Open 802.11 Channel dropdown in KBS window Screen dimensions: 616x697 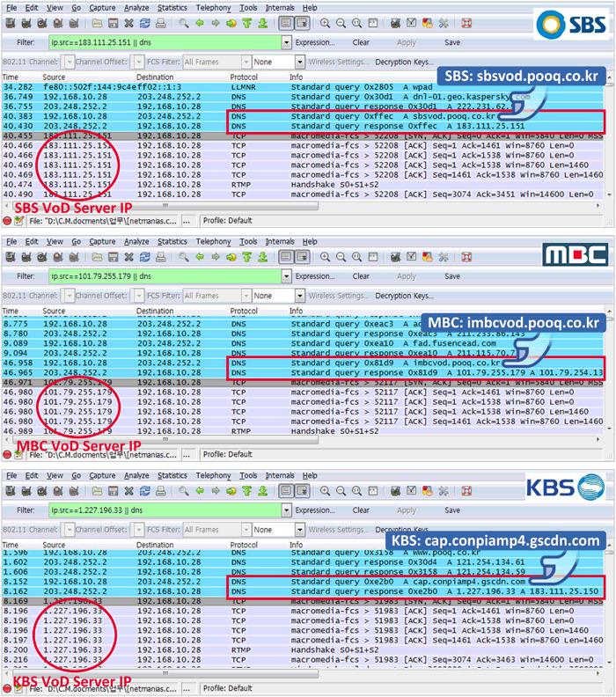(69, 530)
